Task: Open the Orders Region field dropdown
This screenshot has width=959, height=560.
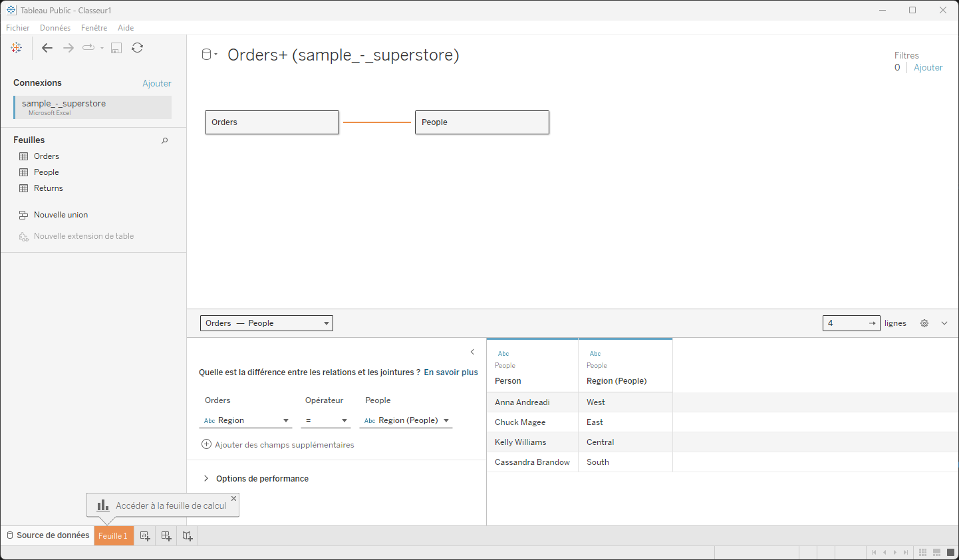Action: click(246, 420)
